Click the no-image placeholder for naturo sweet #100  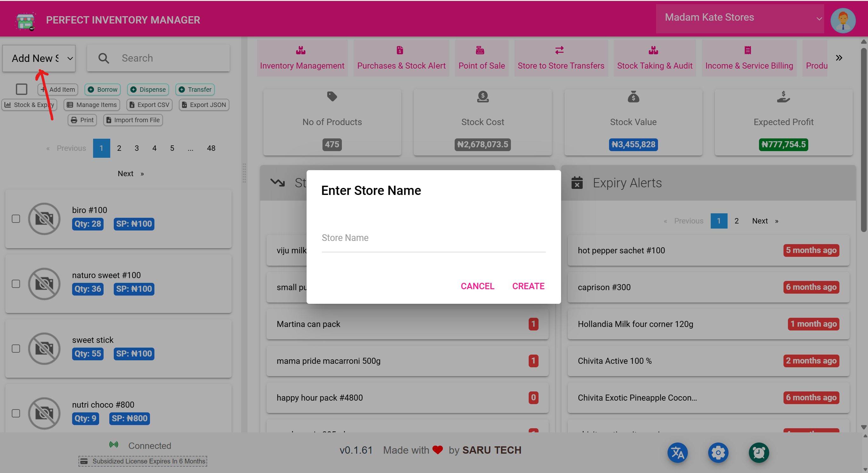(44, 284)
